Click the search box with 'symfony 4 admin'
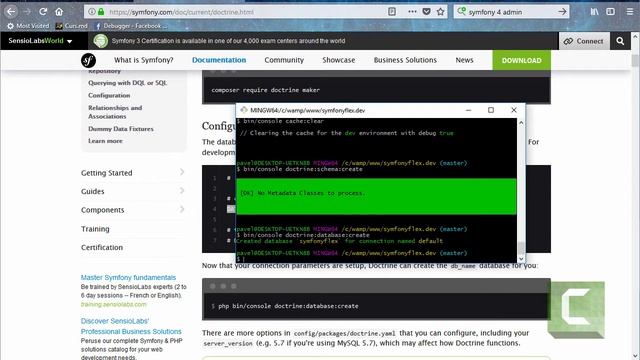 (512, 12)
